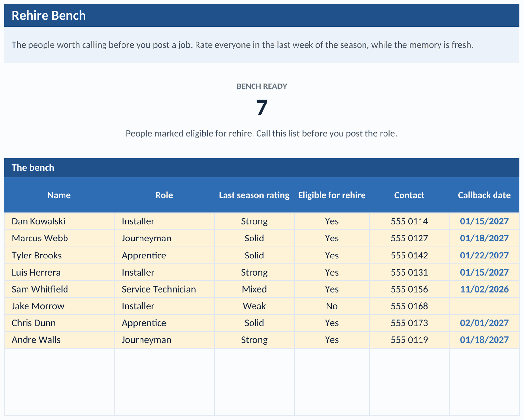Select Andre Walls's Strong rating
The image size is (524, 420).
pos(254,340)
